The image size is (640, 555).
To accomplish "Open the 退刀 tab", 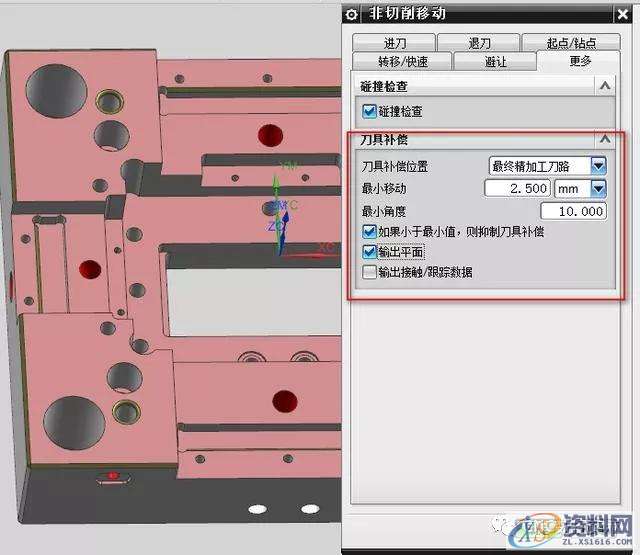I will tap(480, 43).
